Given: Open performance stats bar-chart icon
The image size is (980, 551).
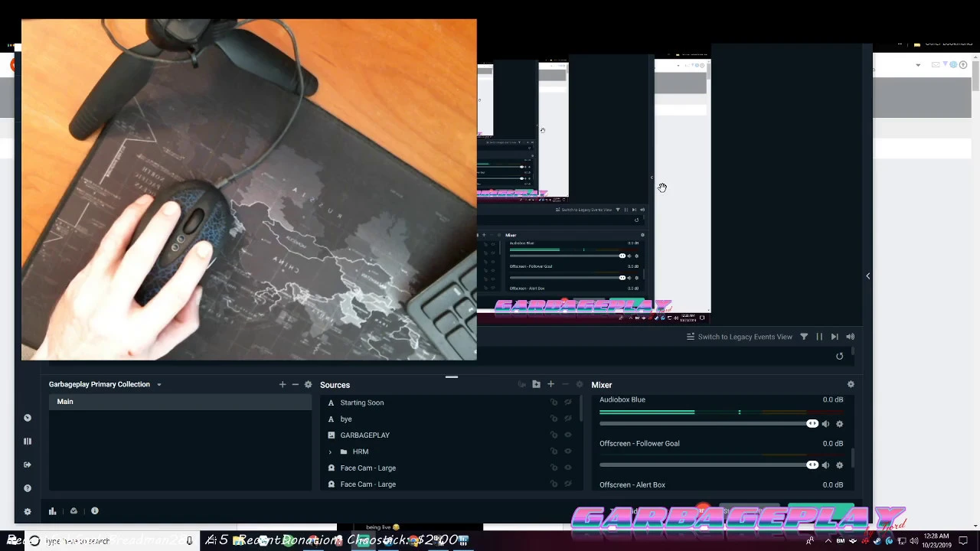Looking at the screenshot, I should pos(52,511).
